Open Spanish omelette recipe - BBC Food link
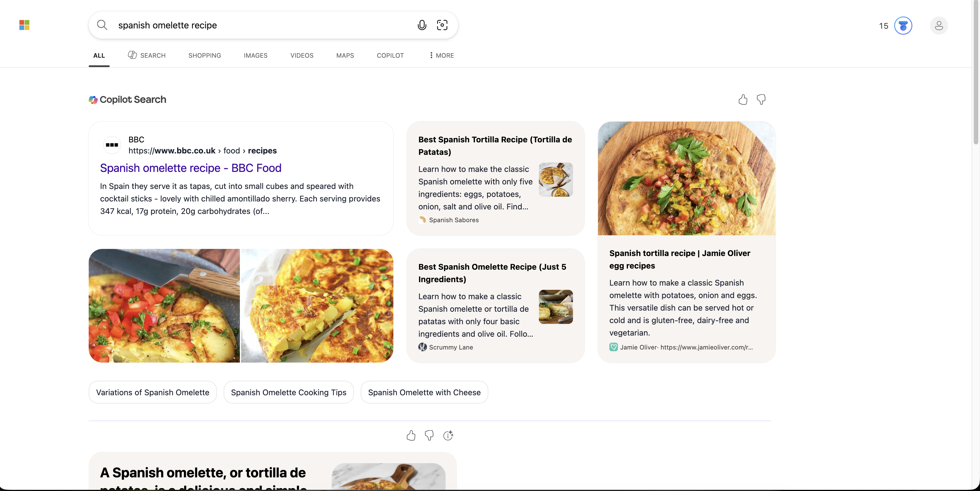980x491 pixels. click(x=191, y=168)
